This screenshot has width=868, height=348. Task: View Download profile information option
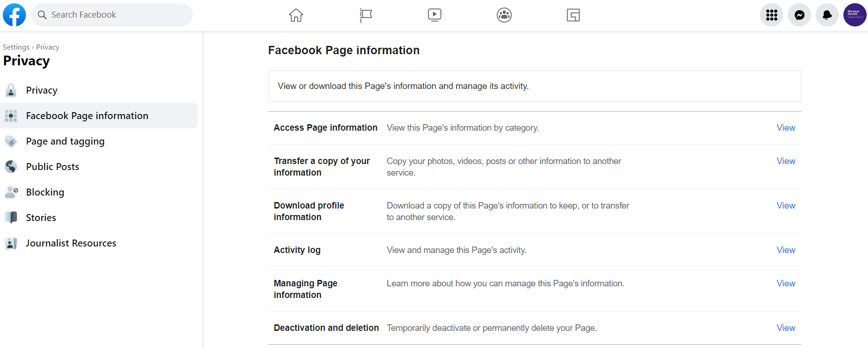click(786, 206)
